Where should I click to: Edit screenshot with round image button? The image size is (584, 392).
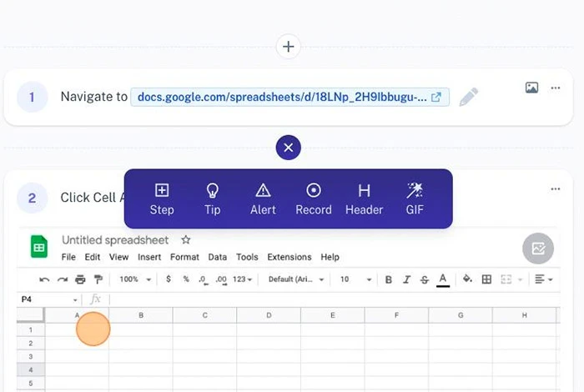[538, 249]
